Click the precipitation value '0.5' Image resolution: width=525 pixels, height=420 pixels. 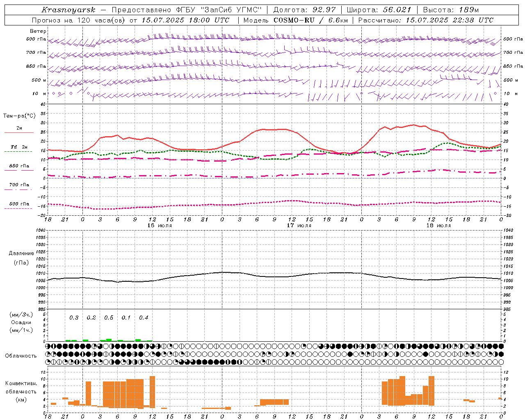(x=109, y=318)
